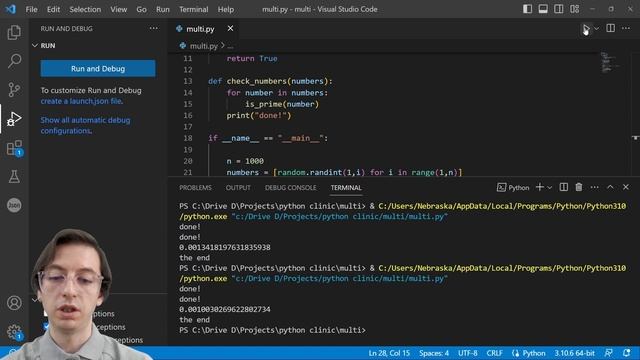Select the Run and Debug activity icon
This screenshot has height=360, width=640.
point(14,119)
